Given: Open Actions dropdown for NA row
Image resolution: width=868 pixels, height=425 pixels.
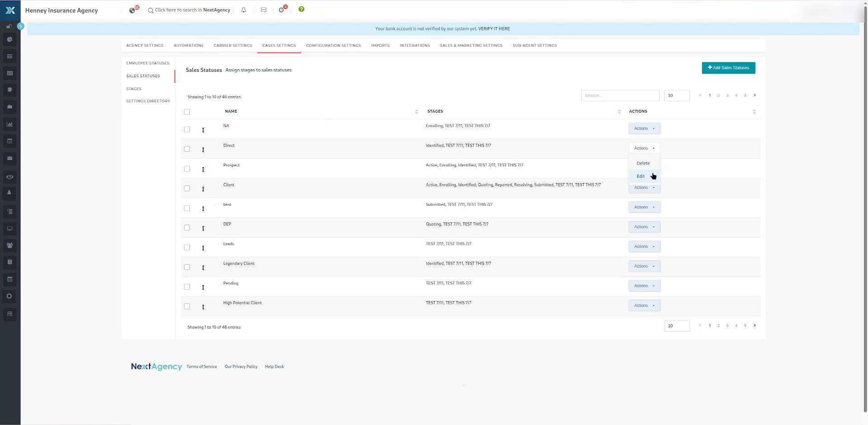Looking at the screenshot, I should (x=644, y=128).
